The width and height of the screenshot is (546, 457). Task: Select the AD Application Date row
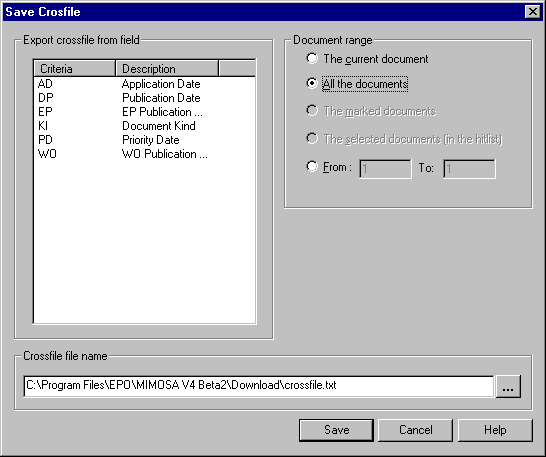point(145,84)
